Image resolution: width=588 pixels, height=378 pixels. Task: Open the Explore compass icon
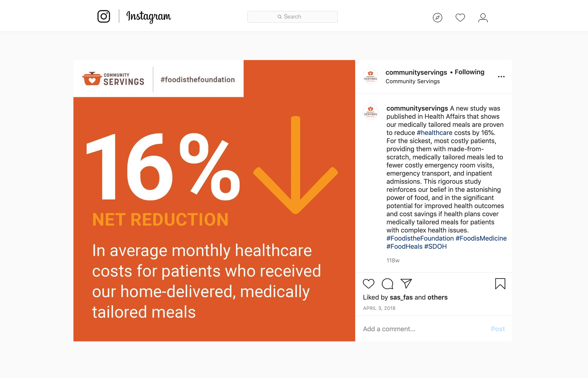click(x=437, y=18)
